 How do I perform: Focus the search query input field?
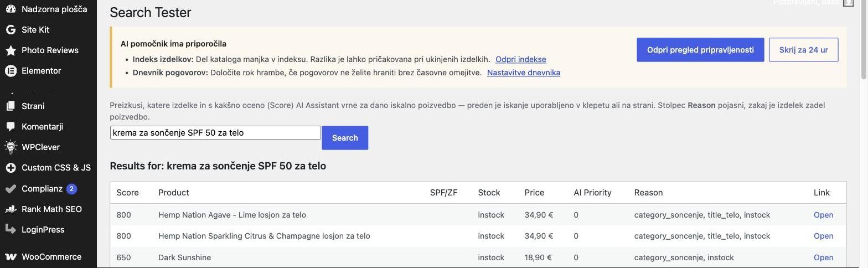[215, 133]
